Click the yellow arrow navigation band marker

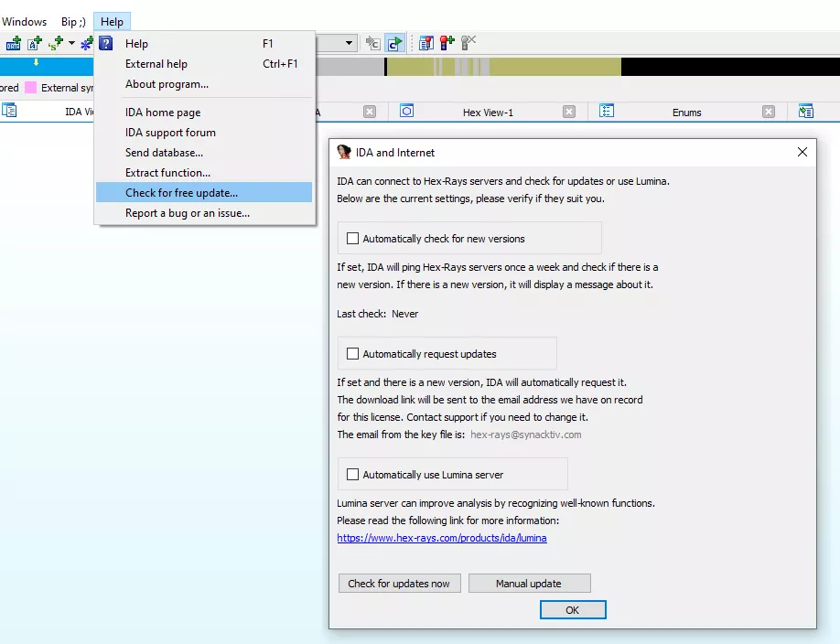click(x=36, y=62)
